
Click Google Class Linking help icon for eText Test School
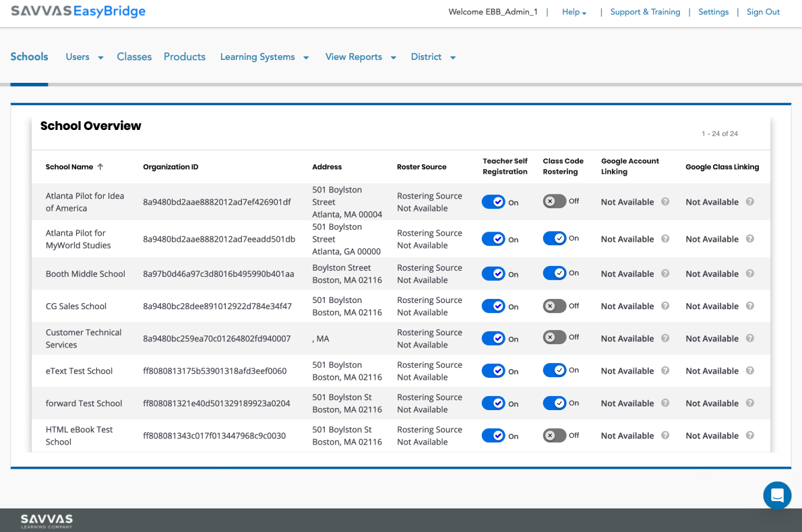750,370
